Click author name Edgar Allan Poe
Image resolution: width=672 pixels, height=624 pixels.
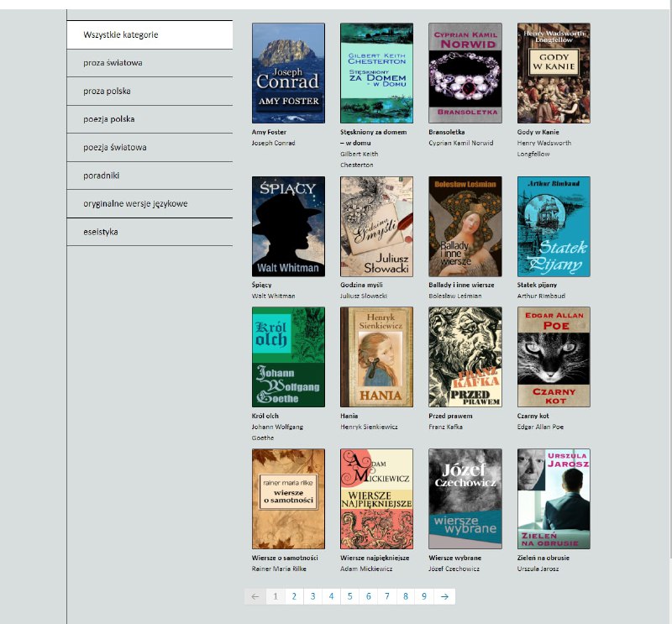[x=540, y=427]
